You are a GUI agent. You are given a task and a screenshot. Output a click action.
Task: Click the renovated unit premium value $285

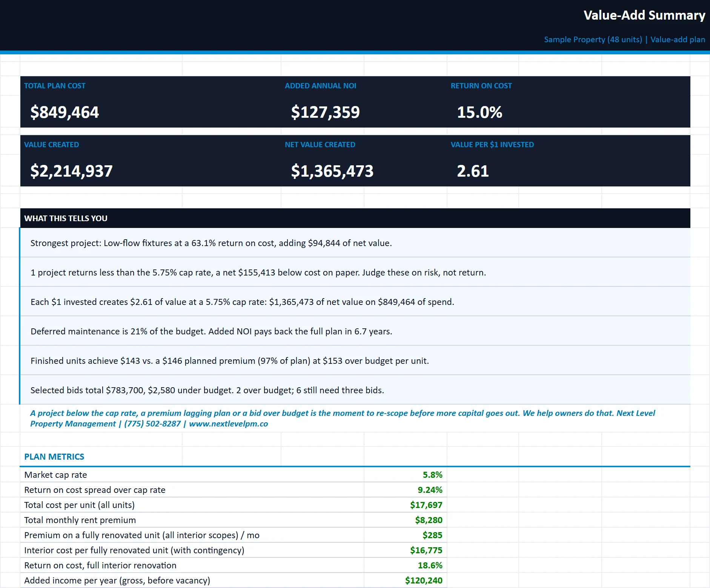[432, 535]
